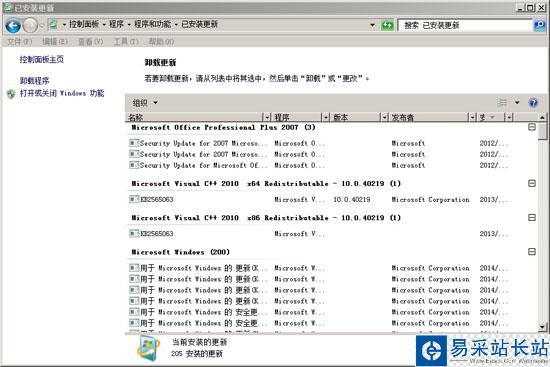Open the 卸载程序 link
The height and width of the screenshot is (367, 550).
(x=34, y=81)
